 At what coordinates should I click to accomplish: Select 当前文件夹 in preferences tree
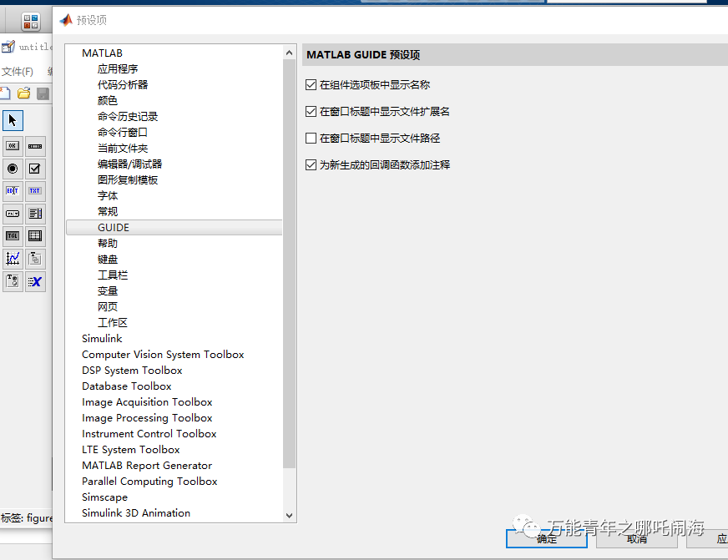pyautogui.click(x=123, y=149)
